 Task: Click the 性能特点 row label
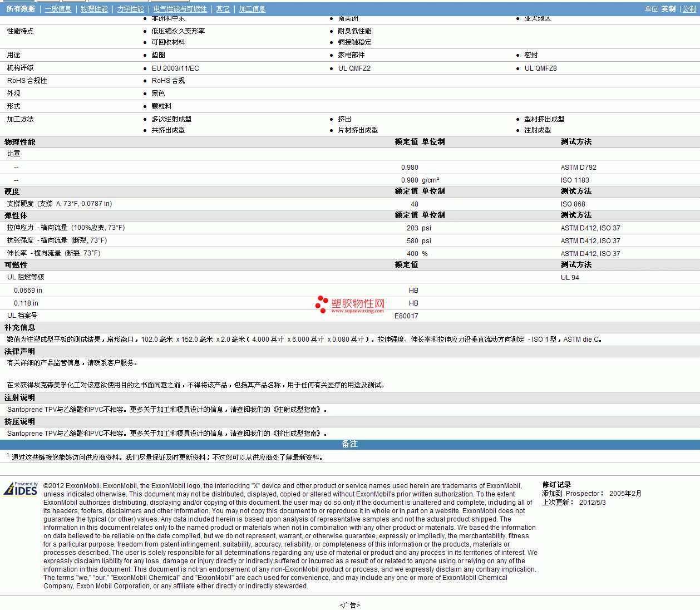pos(20,31)
